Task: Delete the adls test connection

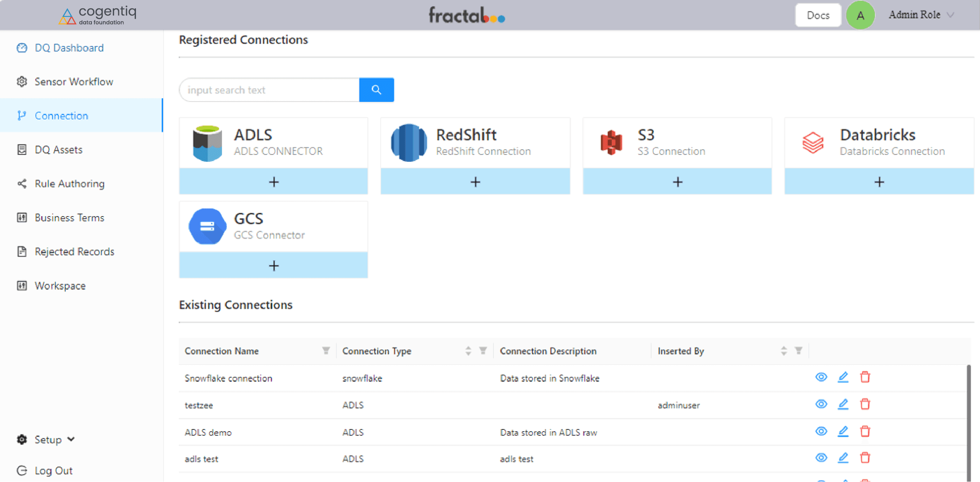Action: [x=865, y=458]
